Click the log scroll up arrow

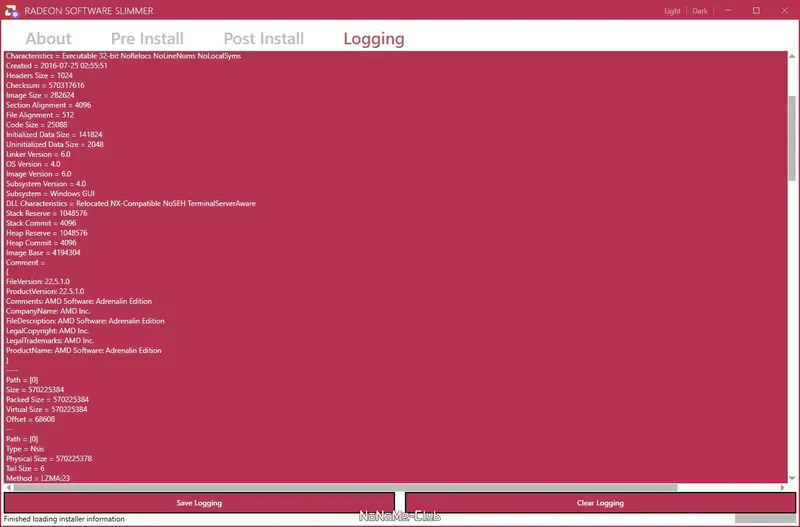(x=792, y=56)
